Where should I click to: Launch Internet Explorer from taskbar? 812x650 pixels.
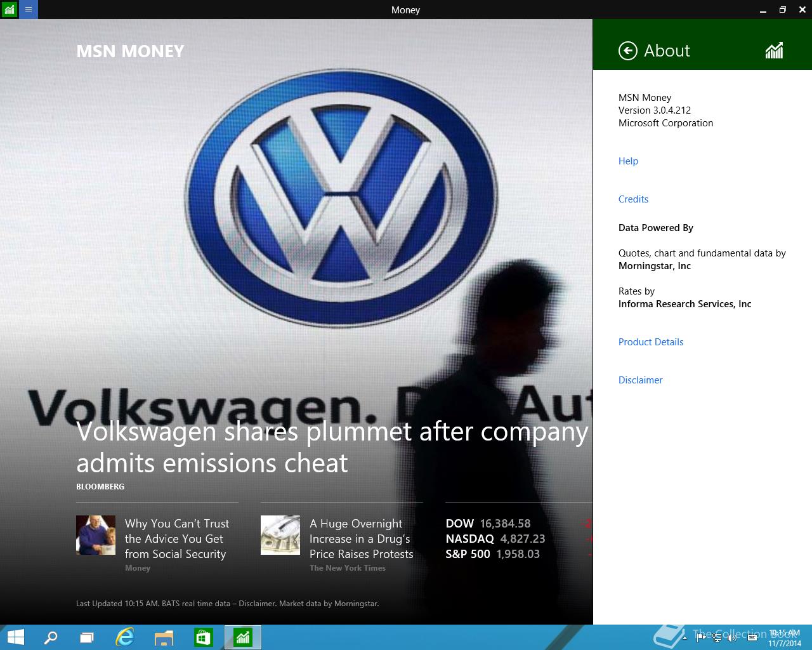click(125, 637)
